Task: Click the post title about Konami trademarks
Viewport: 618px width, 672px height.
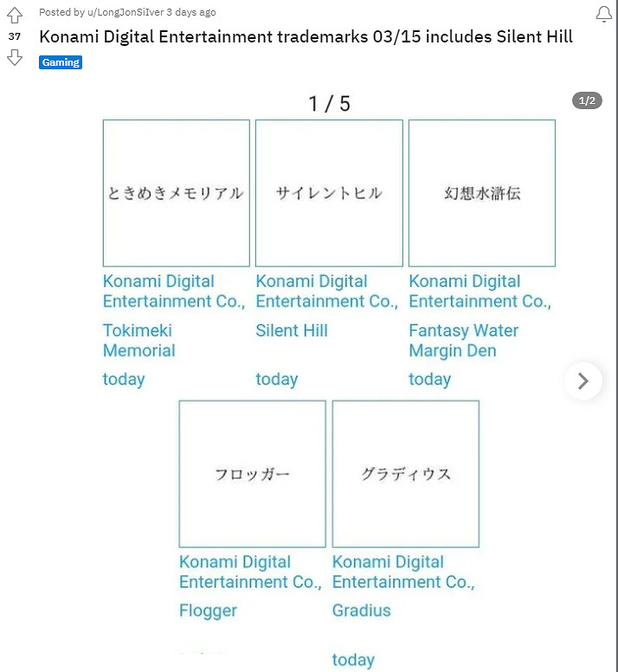Action: click(306, 36)
